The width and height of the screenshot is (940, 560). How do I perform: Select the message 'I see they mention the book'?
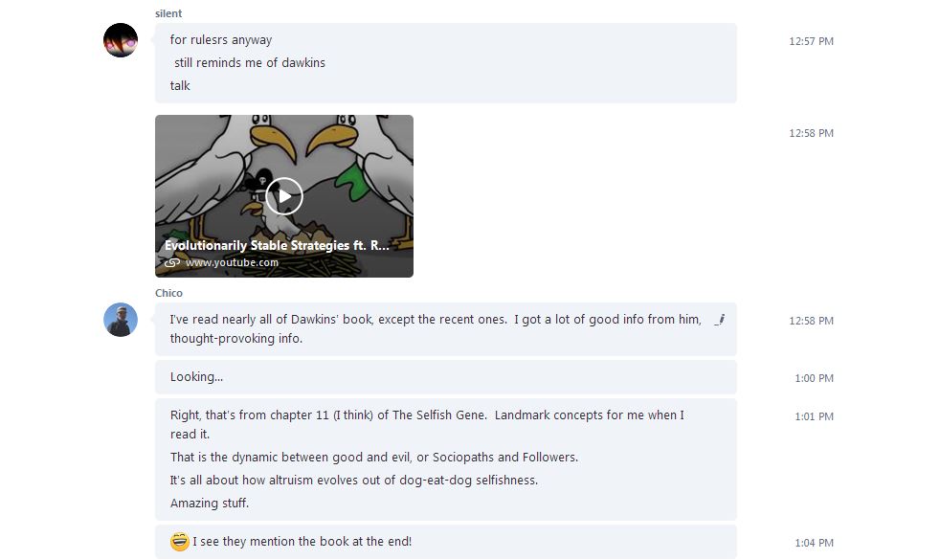pos(302,542)
